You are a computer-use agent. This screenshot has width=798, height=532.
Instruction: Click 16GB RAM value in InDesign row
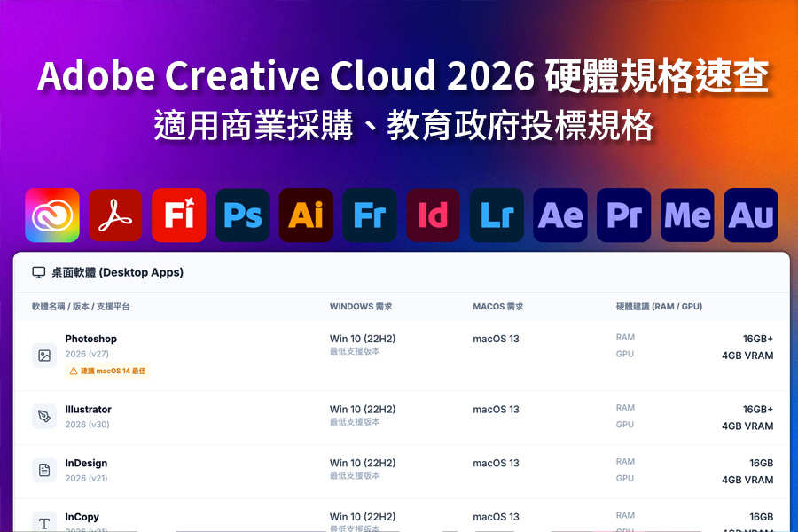(762, 463)
